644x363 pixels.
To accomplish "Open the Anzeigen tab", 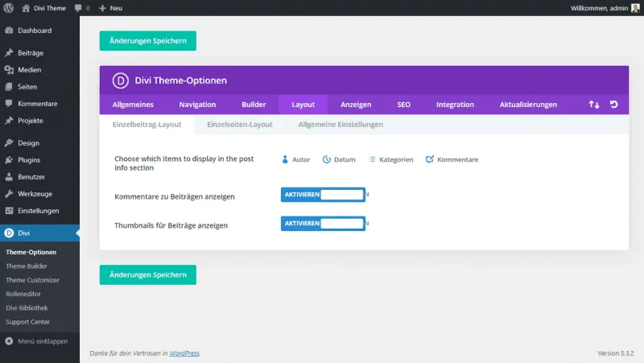I will (356, 105).
